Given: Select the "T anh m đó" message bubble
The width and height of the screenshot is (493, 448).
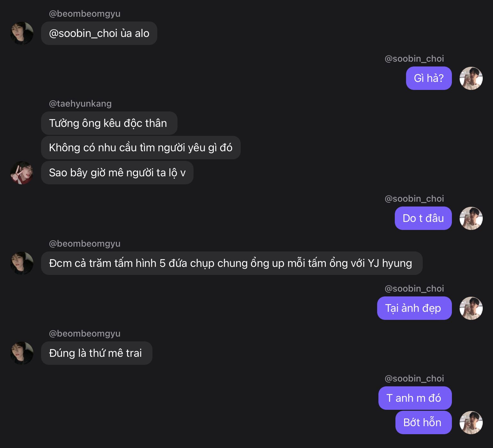Looking at the screenshot, I should click(x=415, y=398).
